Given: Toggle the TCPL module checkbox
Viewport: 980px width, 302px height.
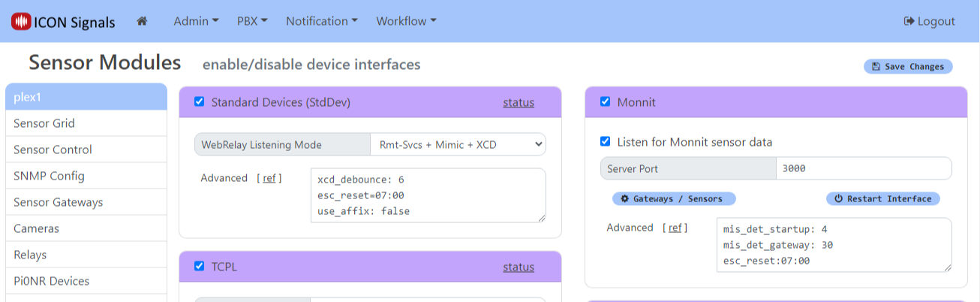Looking at the screenshot, I should 200,266.
